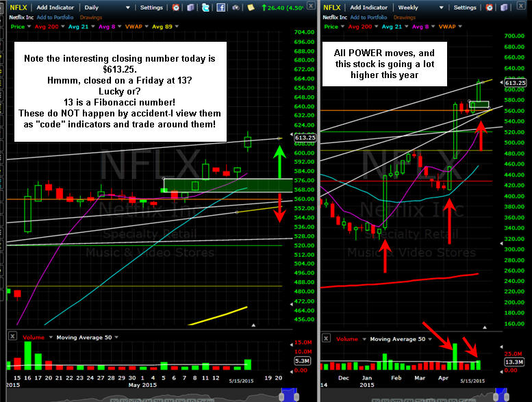Click Add Indicator on the Daily chart

tap(55, 8)
